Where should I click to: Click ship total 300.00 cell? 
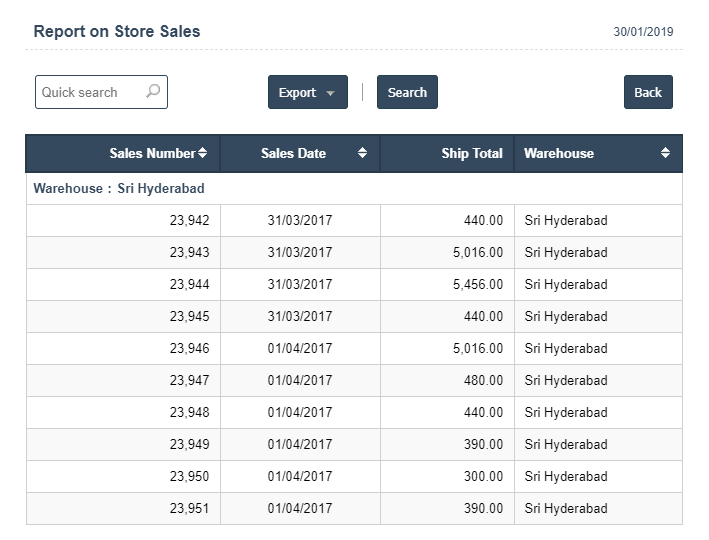(x=447, y=477)
